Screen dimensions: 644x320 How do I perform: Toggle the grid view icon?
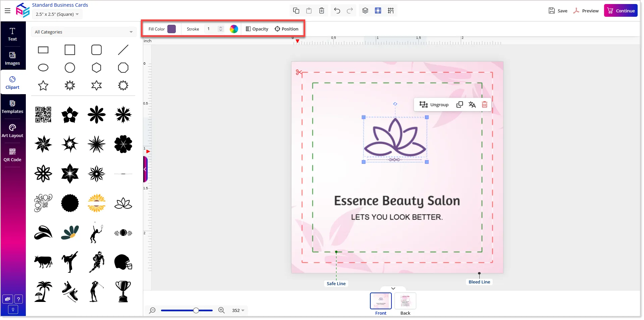click(x=391, y=11)
